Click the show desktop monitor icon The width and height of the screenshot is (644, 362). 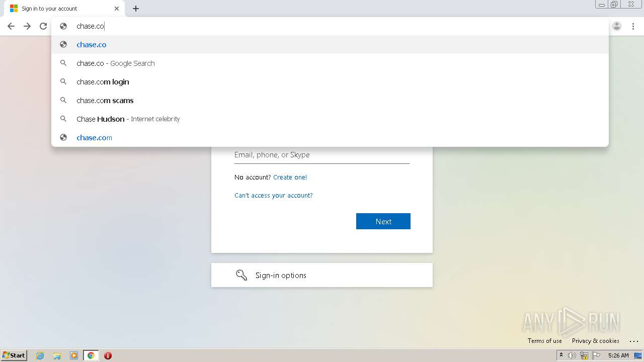click(x=638, y=355)
